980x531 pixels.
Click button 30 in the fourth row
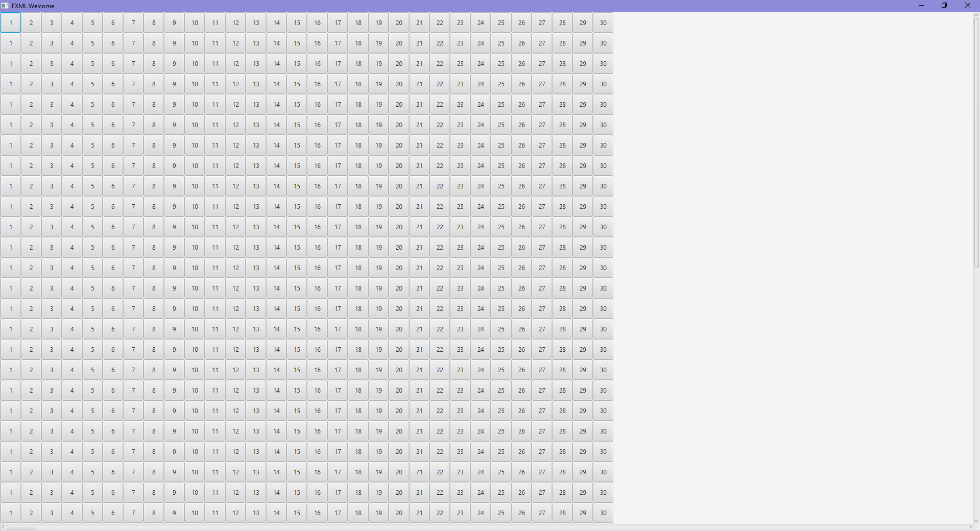[x=603, y=84]
